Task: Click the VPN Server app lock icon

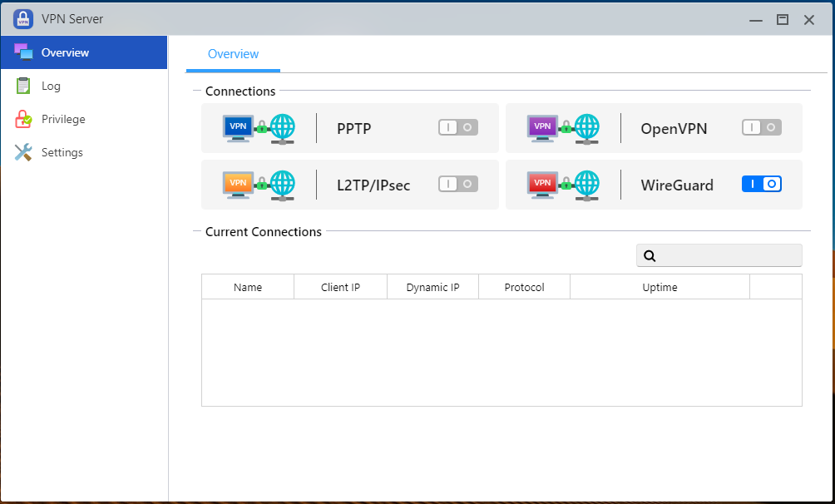Action: point(23,19)
